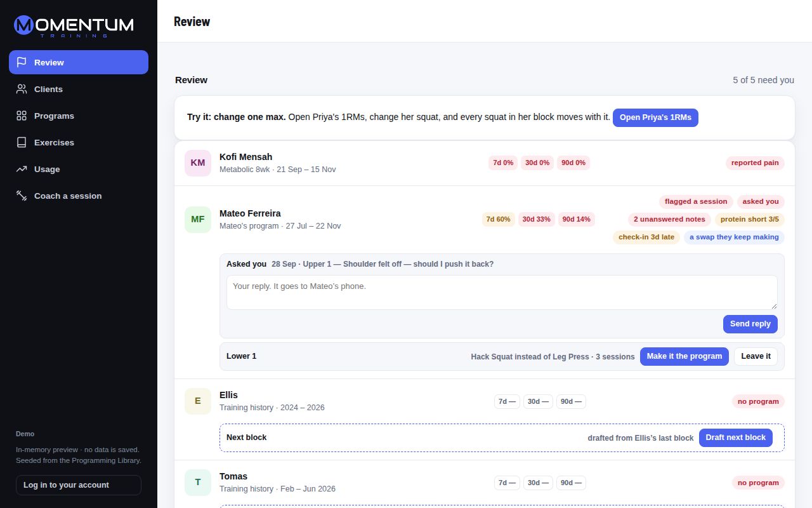Click the book icon beside Exercises
This screenshot has height=508, width=812.
click(22, 142)
